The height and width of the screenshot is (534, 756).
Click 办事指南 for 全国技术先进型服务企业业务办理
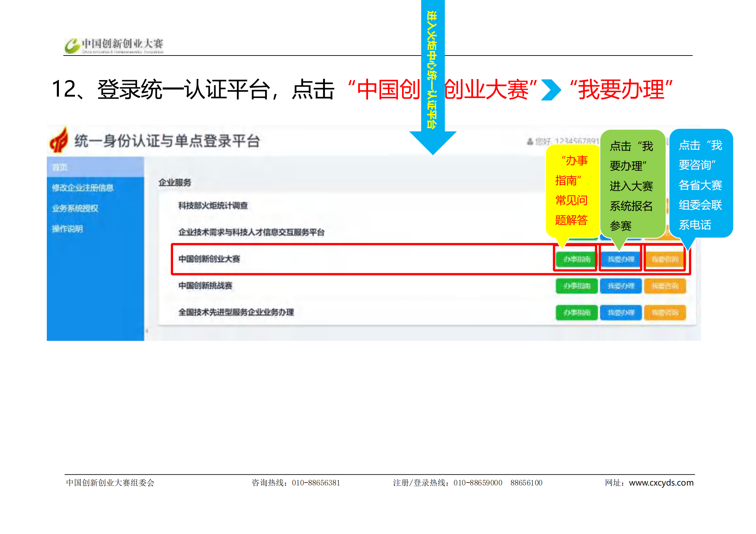click(x=577, y=313)
